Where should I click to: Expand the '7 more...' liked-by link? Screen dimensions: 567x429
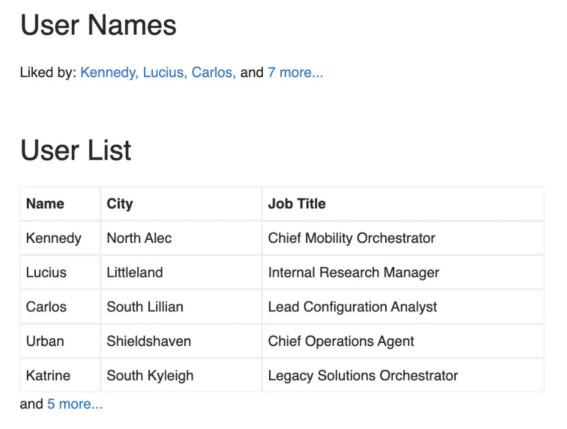[x=295, y=72]
